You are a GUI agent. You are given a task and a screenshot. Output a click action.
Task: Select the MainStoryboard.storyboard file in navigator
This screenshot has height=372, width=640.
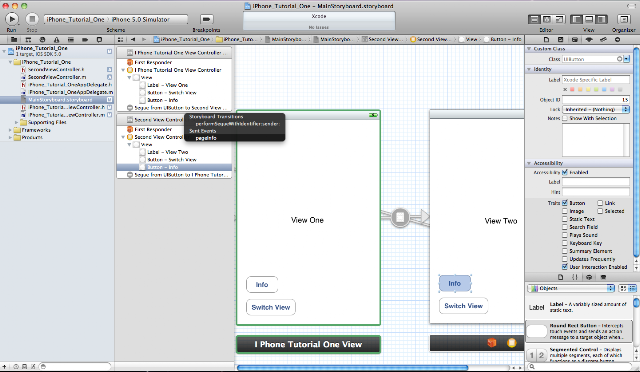pyautogui.click(x=57, y=100)
